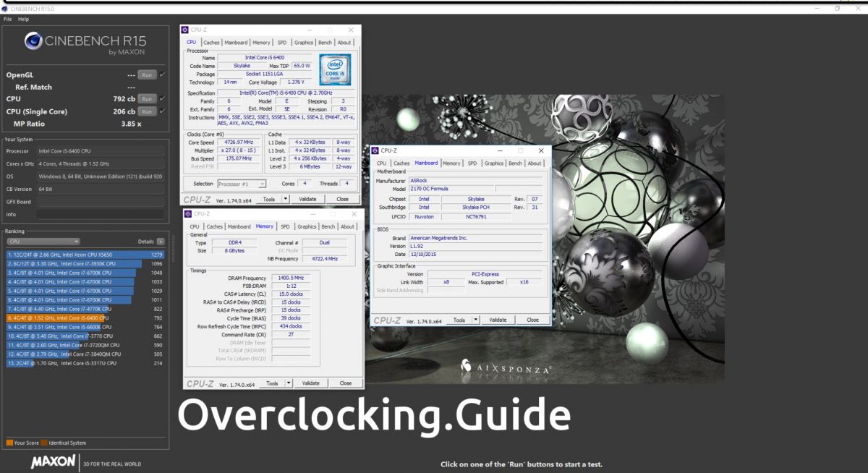Select the i7-3770 ranking row
The width and height of the screenshot is (868, 473).
(x=85, y=336)
